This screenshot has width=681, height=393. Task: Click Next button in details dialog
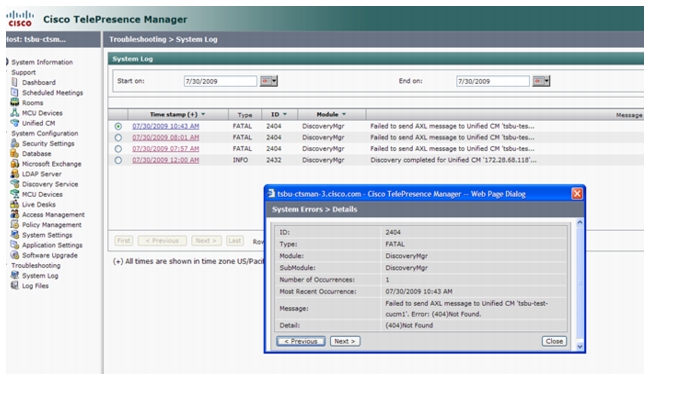(x=345, y=341)
